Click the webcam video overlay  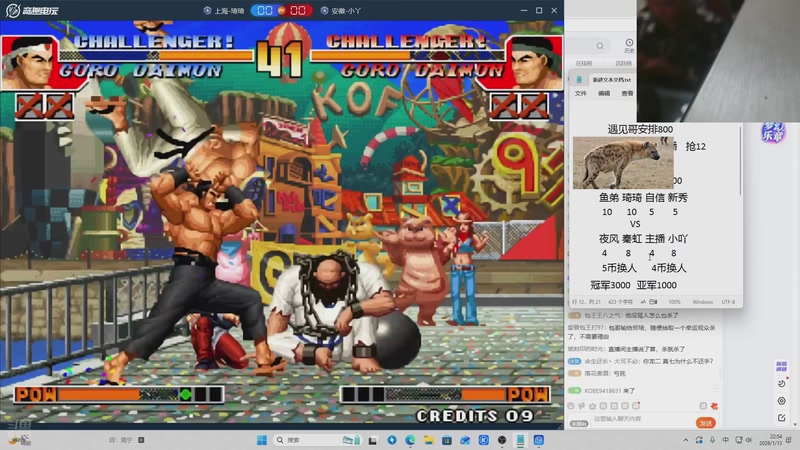pos(718,61)
